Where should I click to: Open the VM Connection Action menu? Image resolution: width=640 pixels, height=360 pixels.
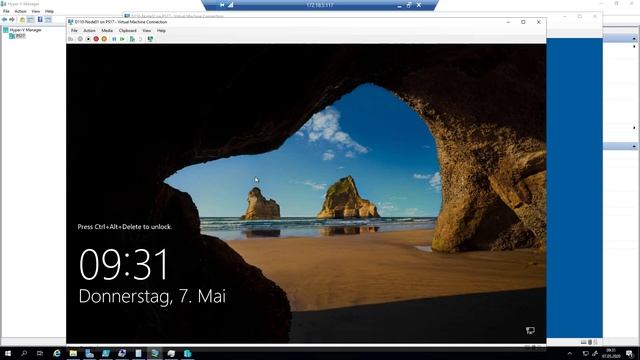pyautogui.click(x=89, y=31)
